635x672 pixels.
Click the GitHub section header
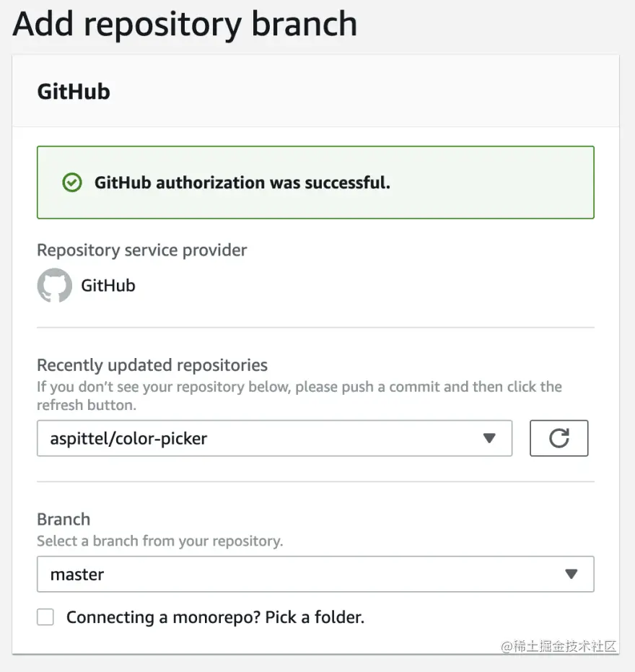pyautogui.click(x=73, y=91)
